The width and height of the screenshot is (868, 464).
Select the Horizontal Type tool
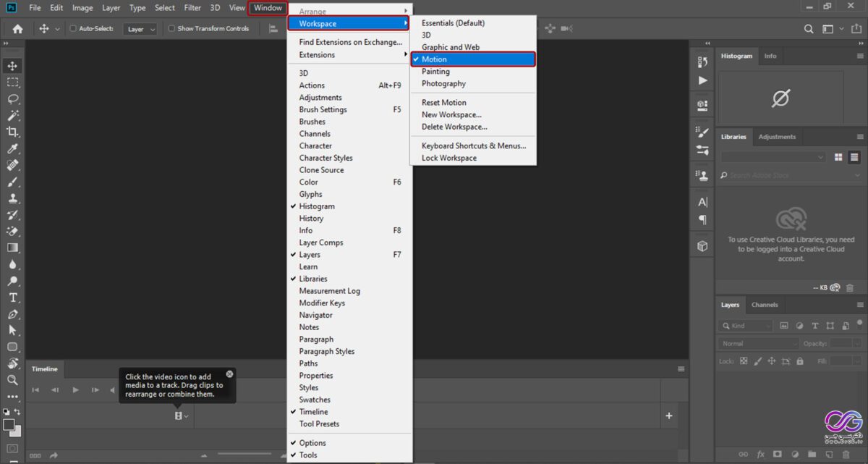[x=12, y=298]
